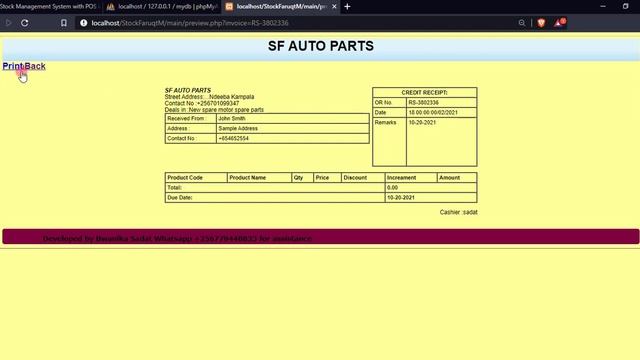640x360 pixels.
Task: Click the forward navigation arrow icon
Action: 8,23
